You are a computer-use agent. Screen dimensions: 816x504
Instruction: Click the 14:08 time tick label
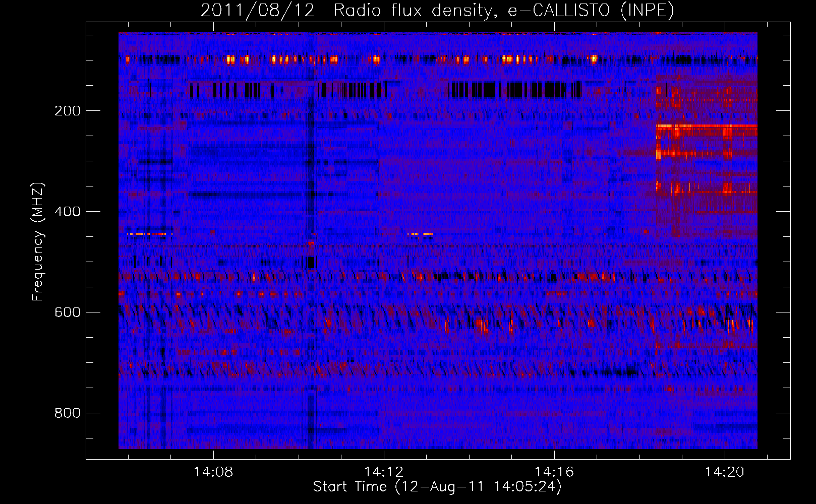coord(213,472)
